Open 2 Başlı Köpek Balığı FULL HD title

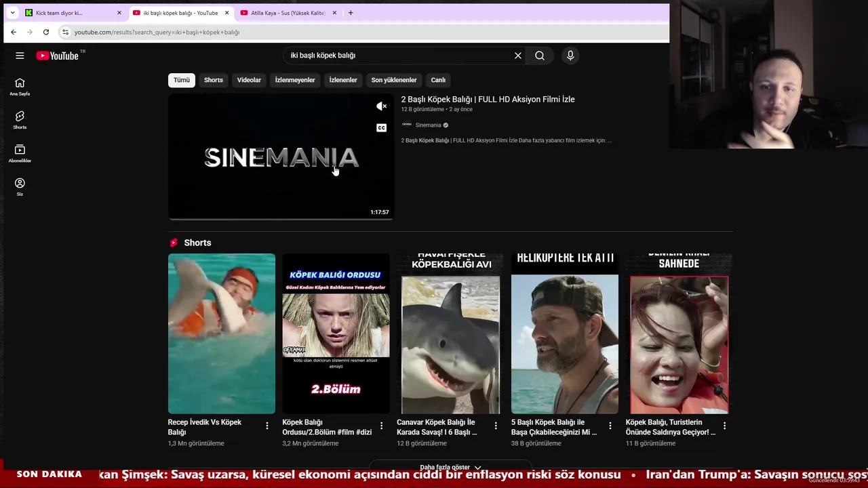(488, 99)
